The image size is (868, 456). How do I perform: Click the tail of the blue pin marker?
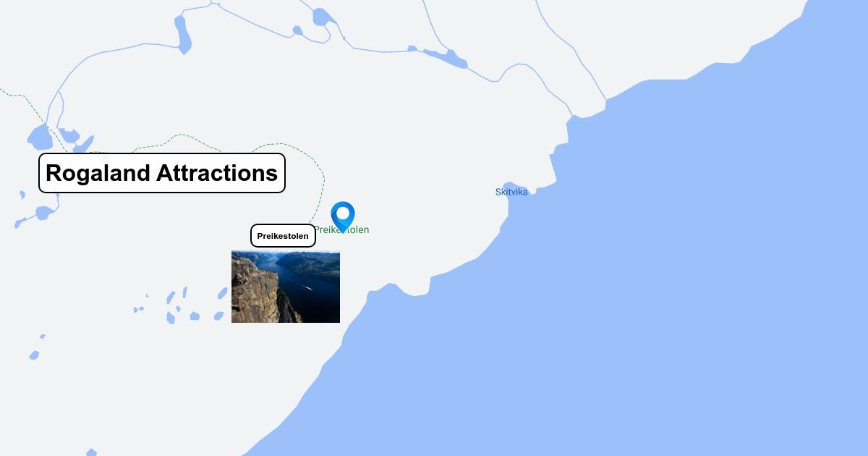point(343,229)
